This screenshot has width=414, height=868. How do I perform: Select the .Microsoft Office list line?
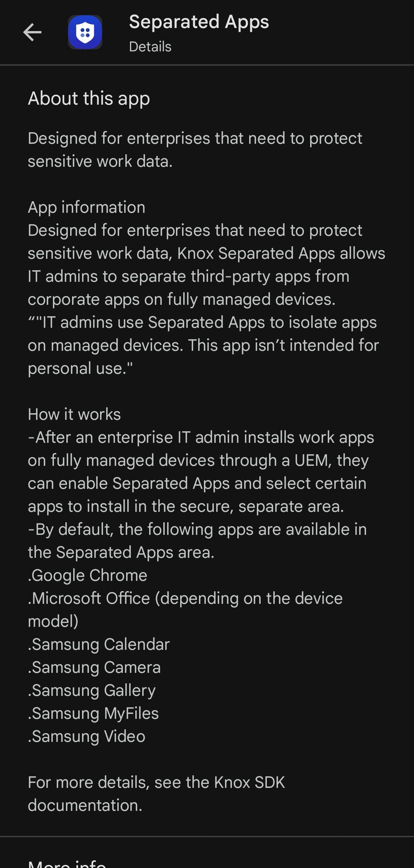(185, 610)
